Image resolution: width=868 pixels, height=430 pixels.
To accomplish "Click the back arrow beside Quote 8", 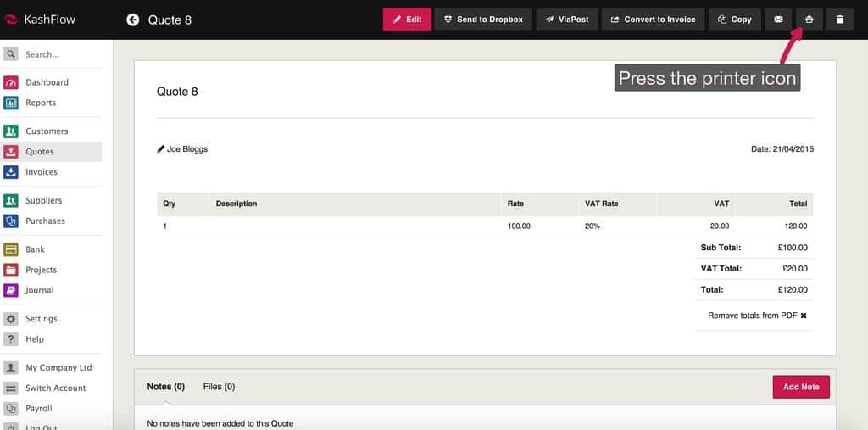I will tap(133, 20).
